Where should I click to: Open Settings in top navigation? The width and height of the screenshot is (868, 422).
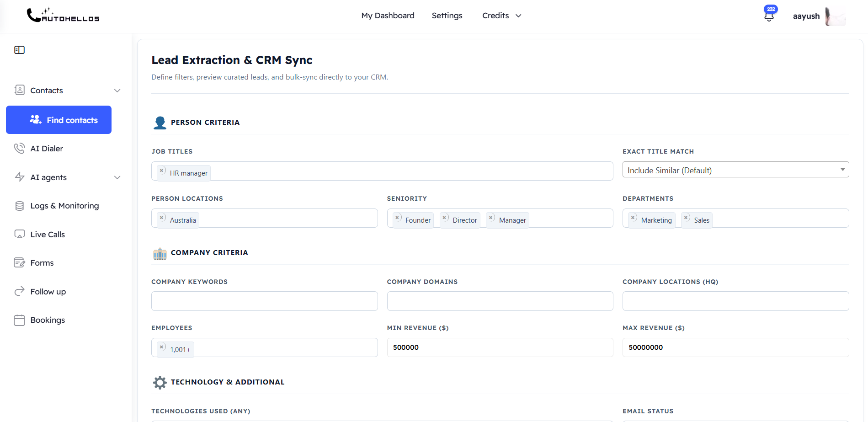(447, 16)
